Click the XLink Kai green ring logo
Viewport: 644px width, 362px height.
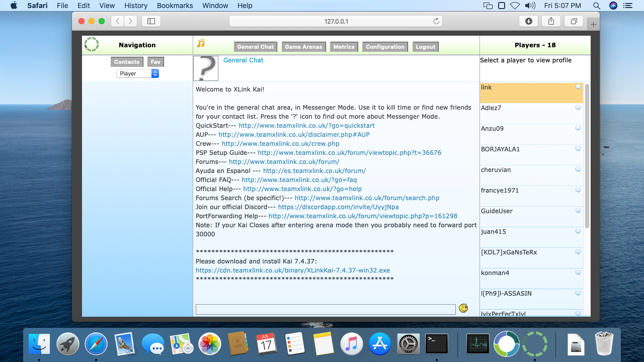[92, 44]
